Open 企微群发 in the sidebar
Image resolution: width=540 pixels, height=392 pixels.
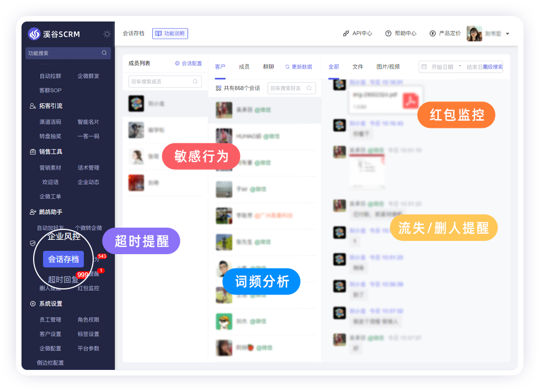(88, 76)
